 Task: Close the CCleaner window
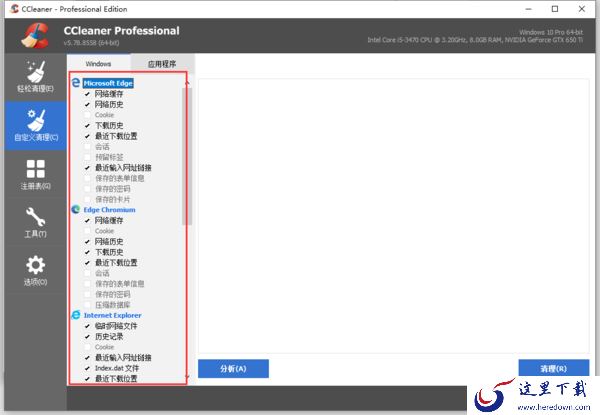(582, 9)
